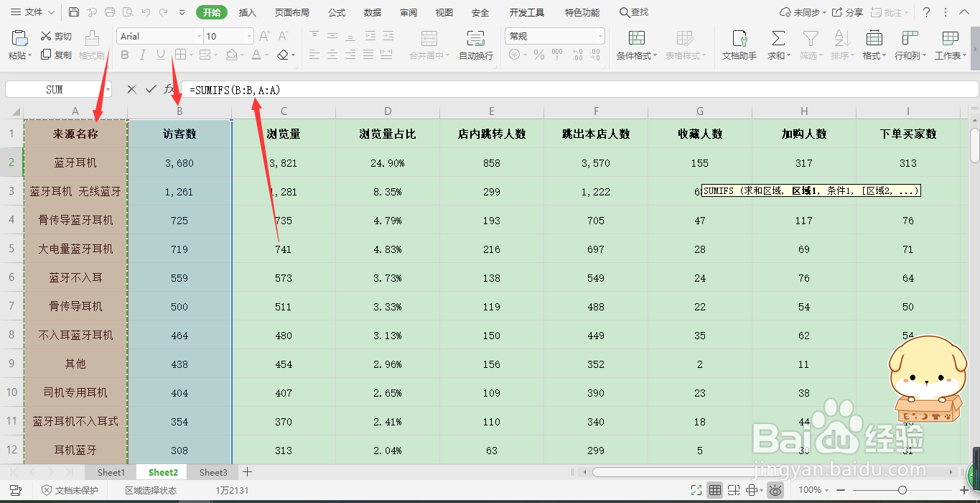Click in the formula bar input field

[x=580, y=89]
